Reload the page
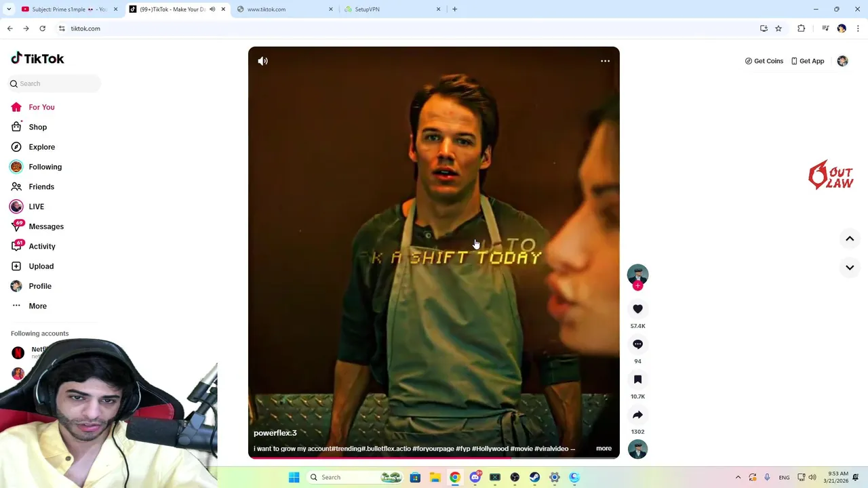Image resolution: width=868 pixels, height=488 pixels. [42, 28]
